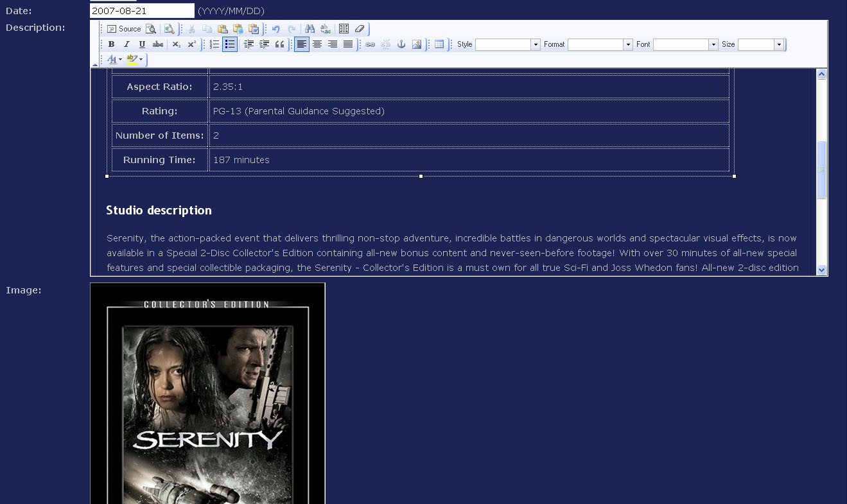
Task: Click the Insert Link chain icon
Action: coord(371,44)
